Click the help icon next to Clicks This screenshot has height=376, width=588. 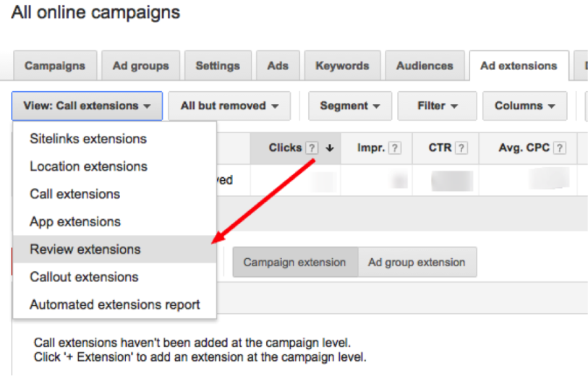(x=312, y=148)
